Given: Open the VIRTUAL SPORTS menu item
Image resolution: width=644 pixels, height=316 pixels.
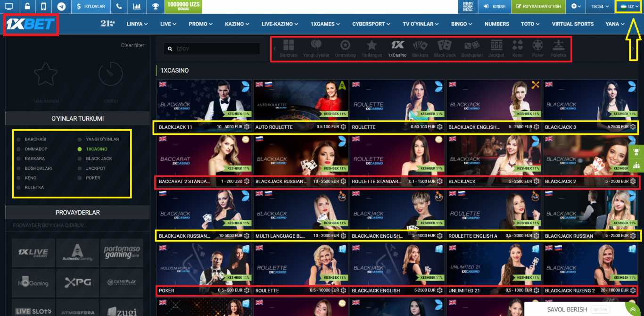Looking at the screenshot, I should (573, 24).
